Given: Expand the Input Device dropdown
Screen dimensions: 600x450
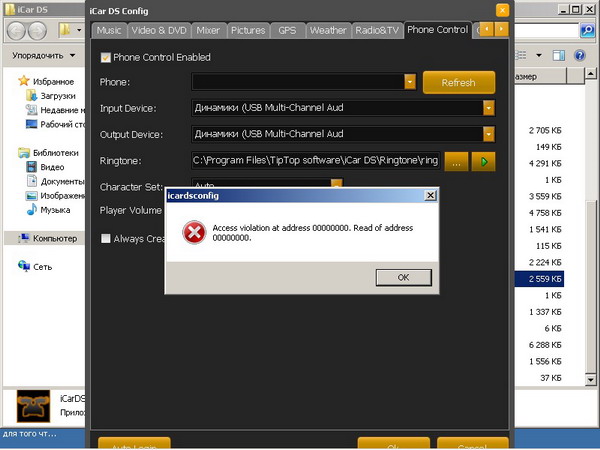Looking at the screenshot, I should tap(489, 108).
